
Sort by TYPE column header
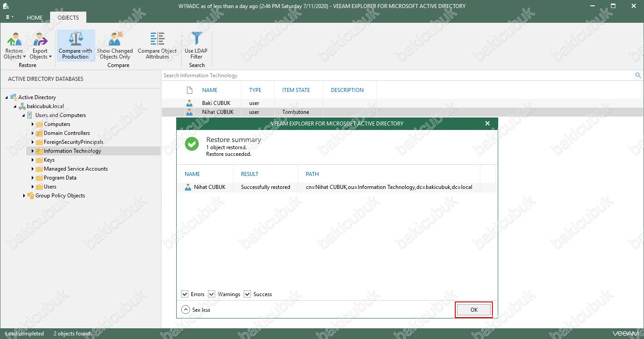tap(255, 90)
